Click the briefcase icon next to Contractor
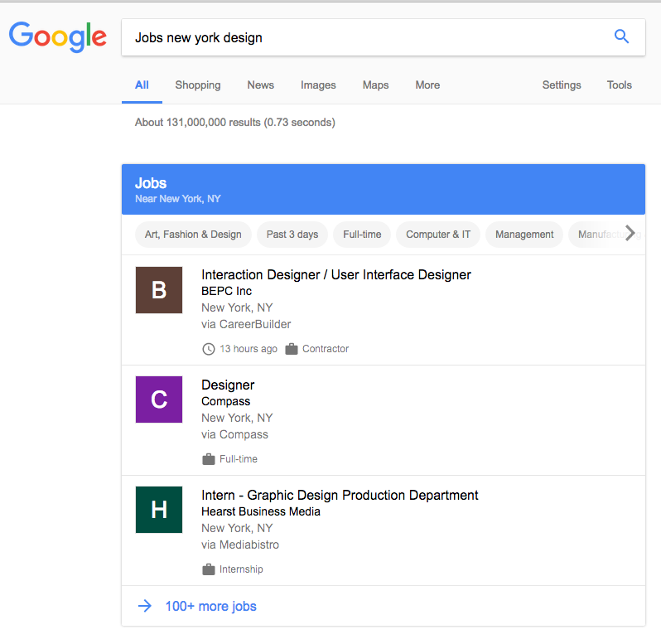The width and height of the screenshot is (661, 644). tap(292, 349)
